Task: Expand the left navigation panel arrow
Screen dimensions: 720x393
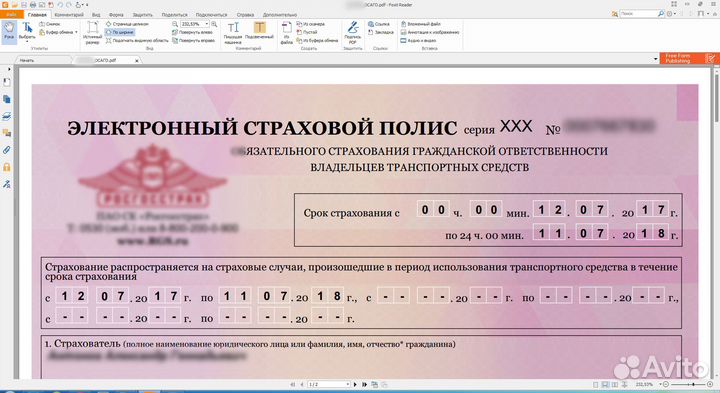Action: pos(9,69)
